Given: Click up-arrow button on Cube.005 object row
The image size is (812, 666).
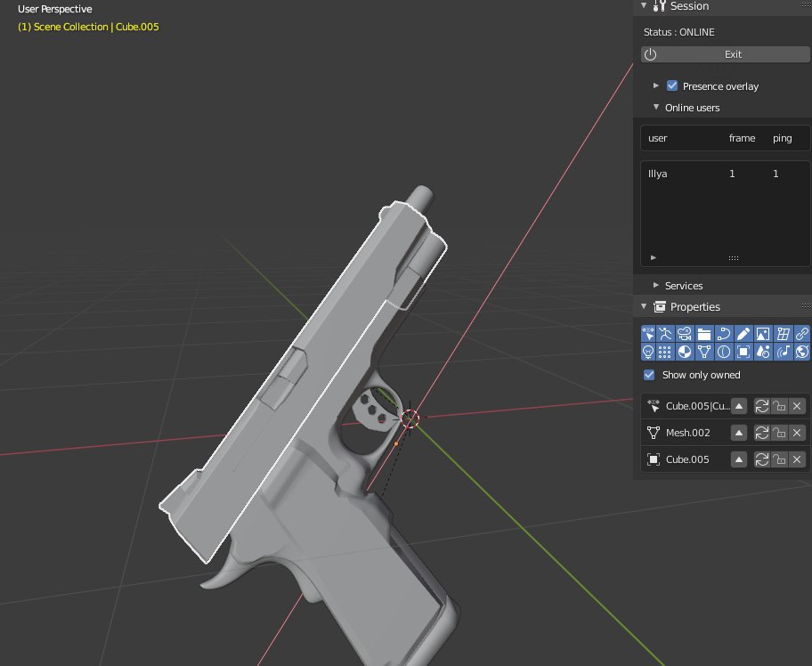Looking at the screenshot, I should click(739, 459).
